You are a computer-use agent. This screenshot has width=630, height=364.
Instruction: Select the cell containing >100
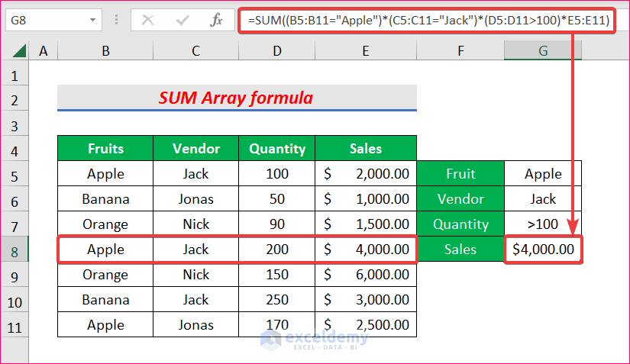[x=543, y=224]
